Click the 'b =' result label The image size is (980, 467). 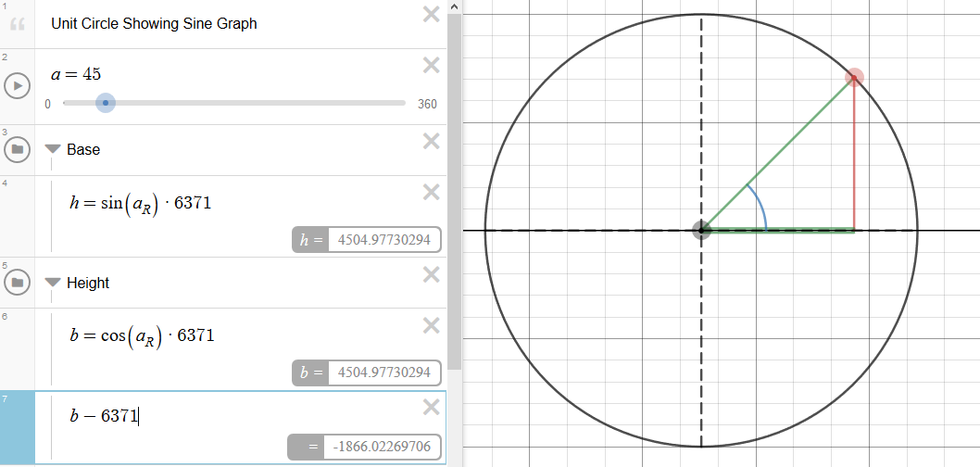tap(310, 372)
